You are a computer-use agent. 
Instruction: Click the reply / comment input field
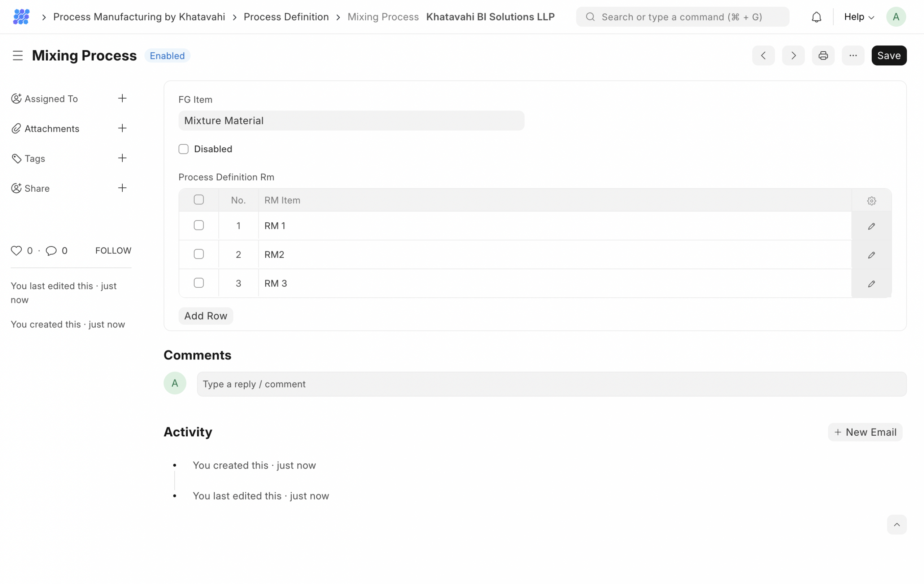[x=551, y=384]
